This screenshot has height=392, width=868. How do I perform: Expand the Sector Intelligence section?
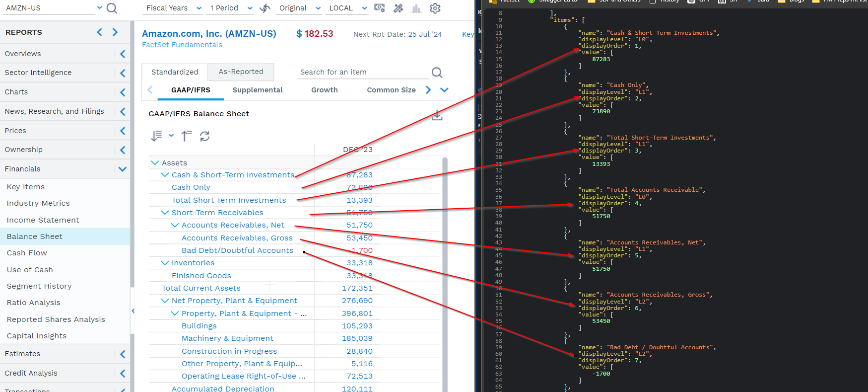point(123,73)
